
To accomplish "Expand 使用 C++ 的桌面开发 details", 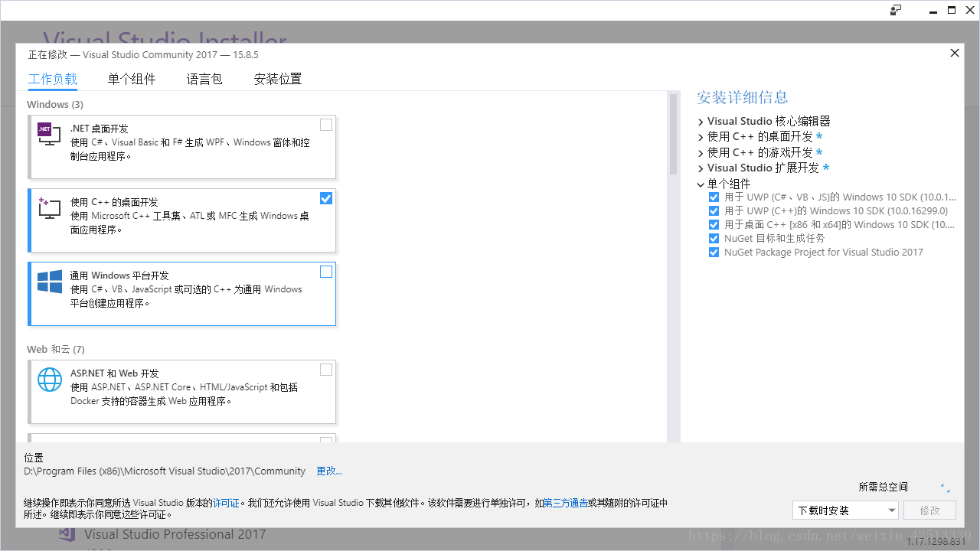I will tap(701, 137).
